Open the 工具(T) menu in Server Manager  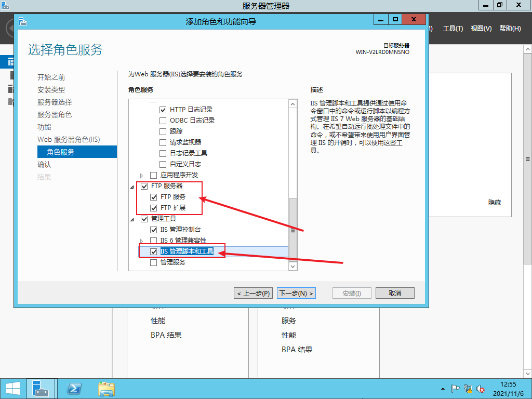tap(453, 29)
